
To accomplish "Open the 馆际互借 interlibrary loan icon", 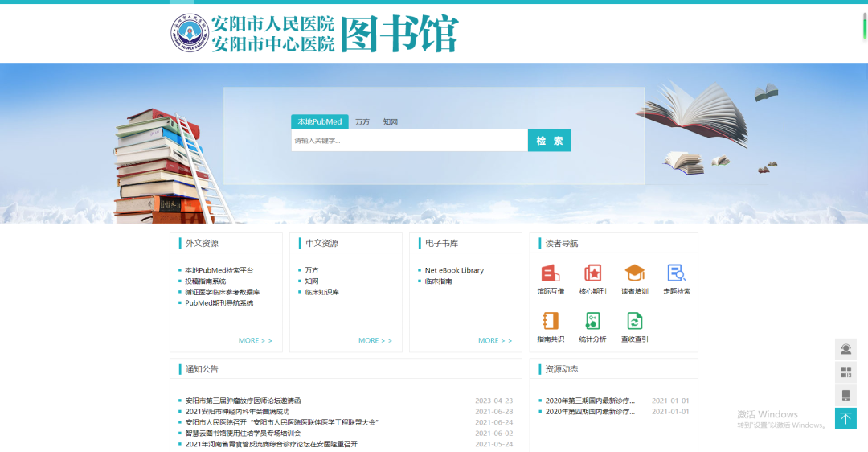I will tap(551, 274).
